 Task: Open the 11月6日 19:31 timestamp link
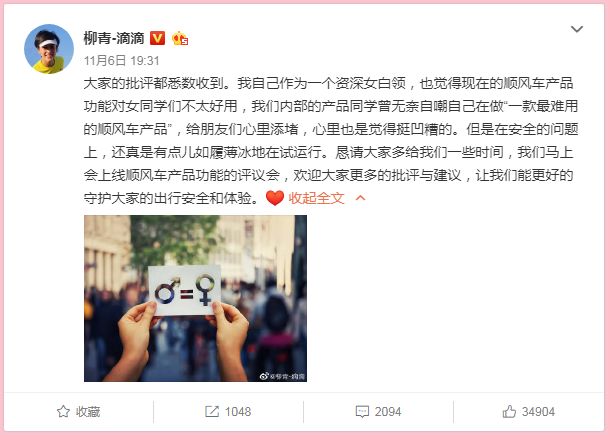(x=122, y=60)
